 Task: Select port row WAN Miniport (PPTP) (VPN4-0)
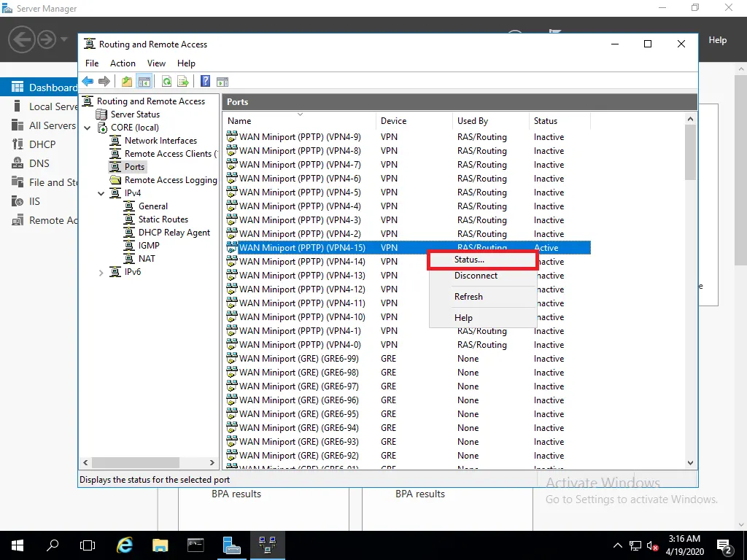(x=409, y=345)
